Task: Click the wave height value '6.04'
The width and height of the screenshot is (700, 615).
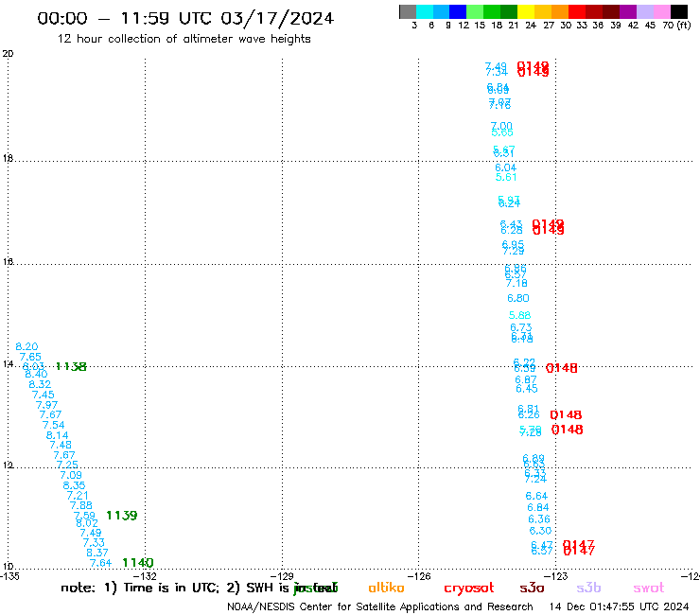Action: pyautogui.click(x=505, y=167)
